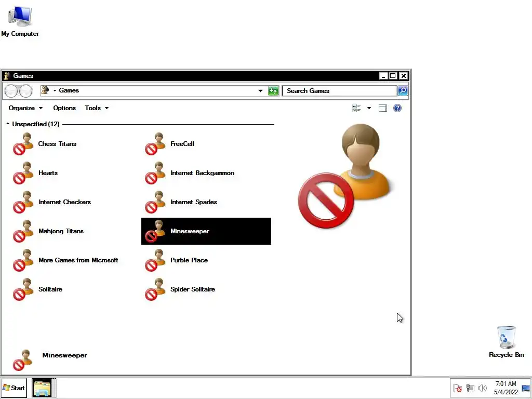The image size is (532, 399).
Task: Click the search magnifier button
Action: [403, 90]
